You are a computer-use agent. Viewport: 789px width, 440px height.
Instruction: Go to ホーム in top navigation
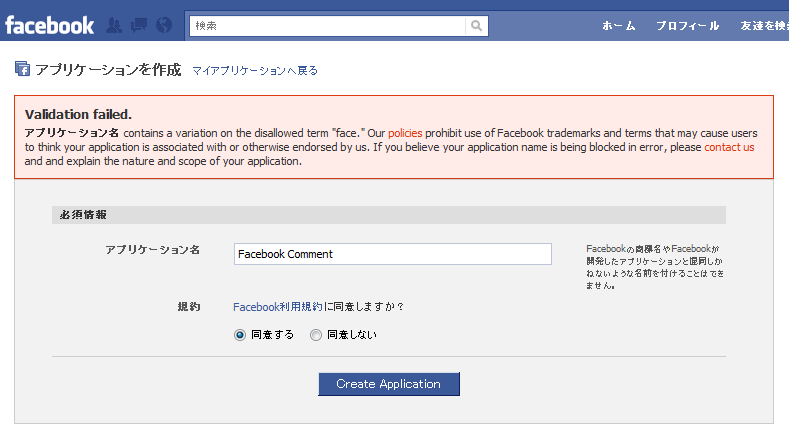(x=619, y=26)
